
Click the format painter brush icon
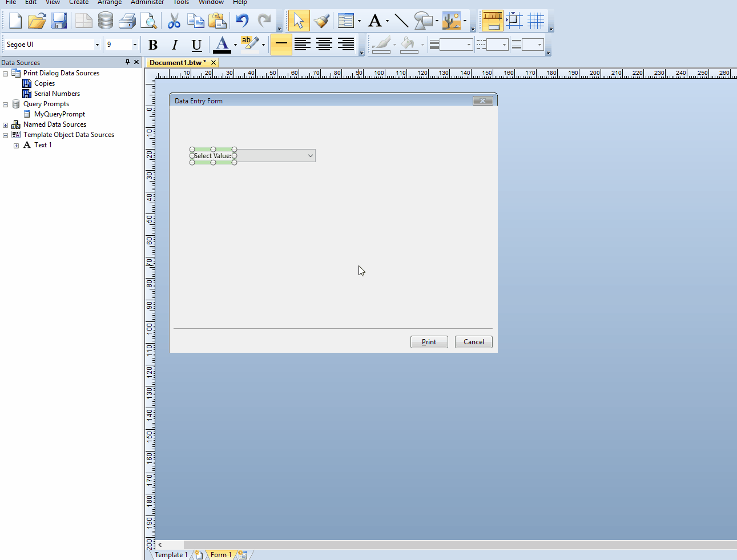pyautogui.click(x=321, y=21)
